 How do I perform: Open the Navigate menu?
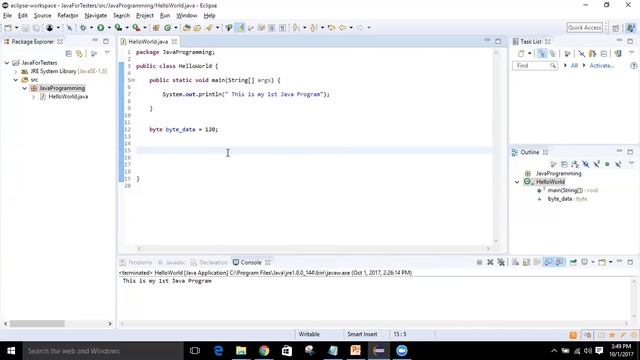pos(96,16)
